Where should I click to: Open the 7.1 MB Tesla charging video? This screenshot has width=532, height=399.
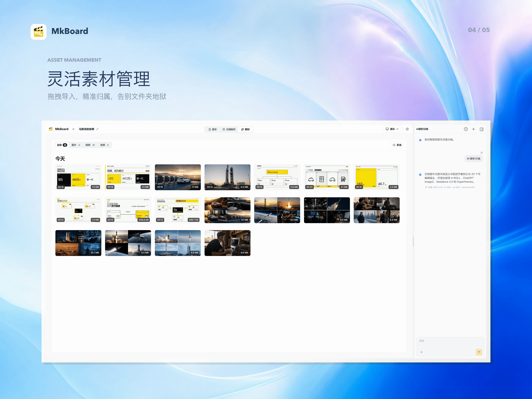[178, 177]
